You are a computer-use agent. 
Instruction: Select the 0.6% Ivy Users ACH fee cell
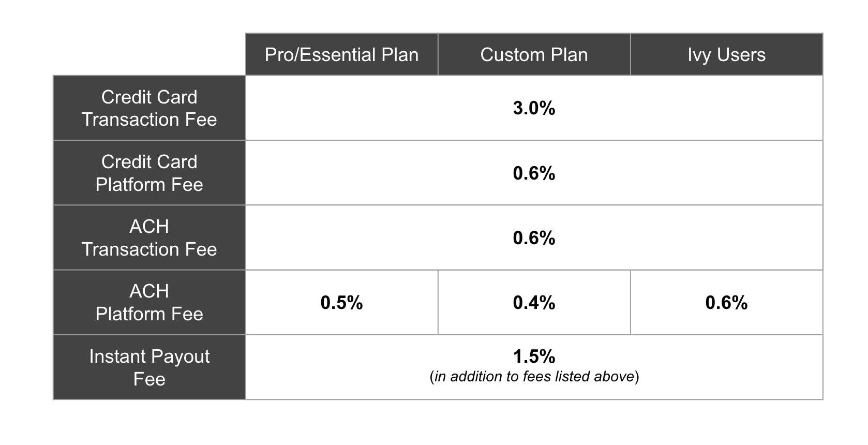coord(726,302)
